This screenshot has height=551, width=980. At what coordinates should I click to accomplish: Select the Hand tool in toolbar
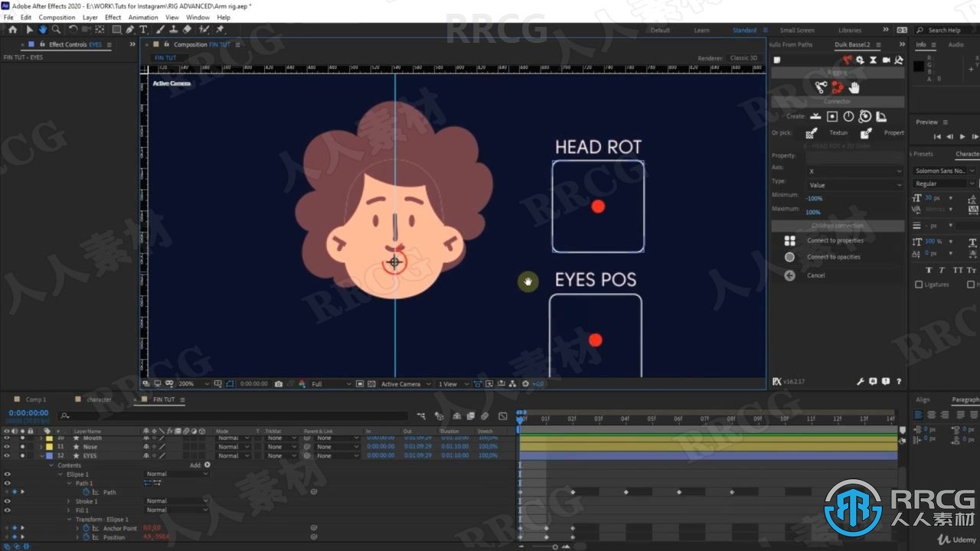click(x=43, y=29)
